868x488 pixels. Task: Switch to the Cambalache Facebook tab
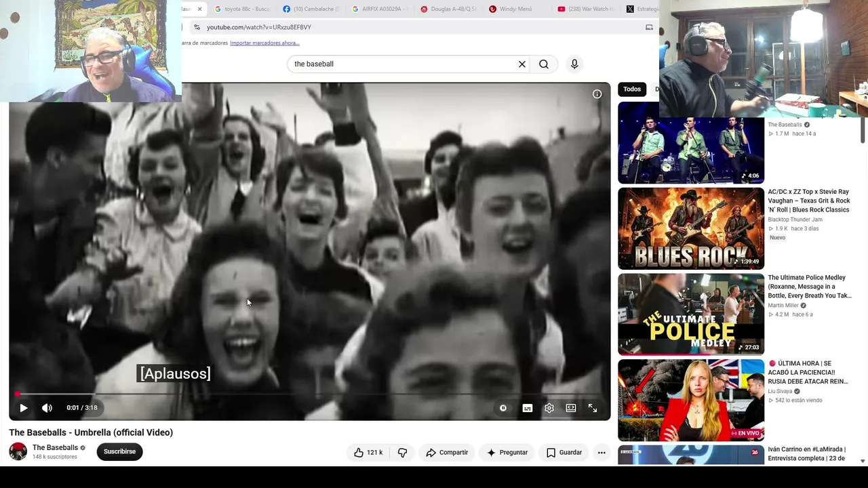(311, 9)
